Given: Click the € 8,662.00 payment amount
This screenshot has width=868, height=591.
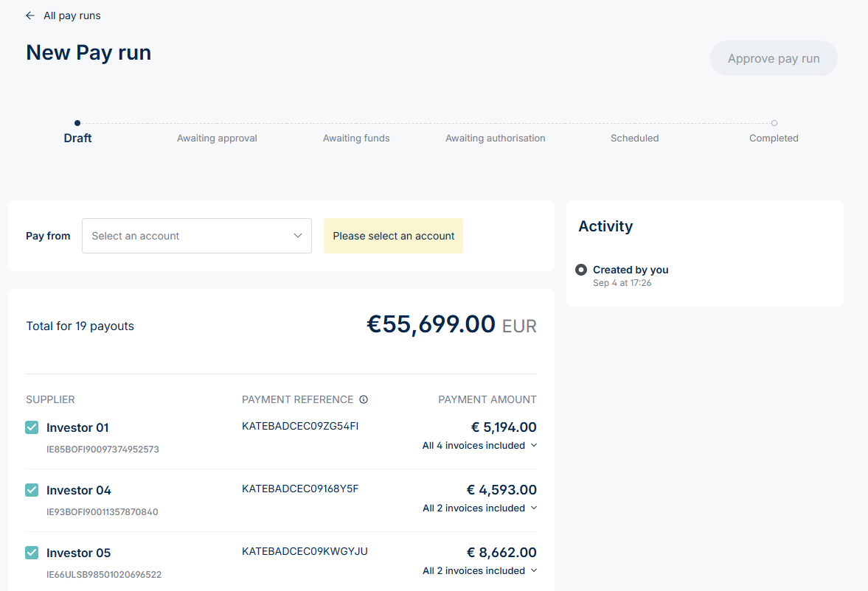Looking at the screenshot, I should click(501, 552).
